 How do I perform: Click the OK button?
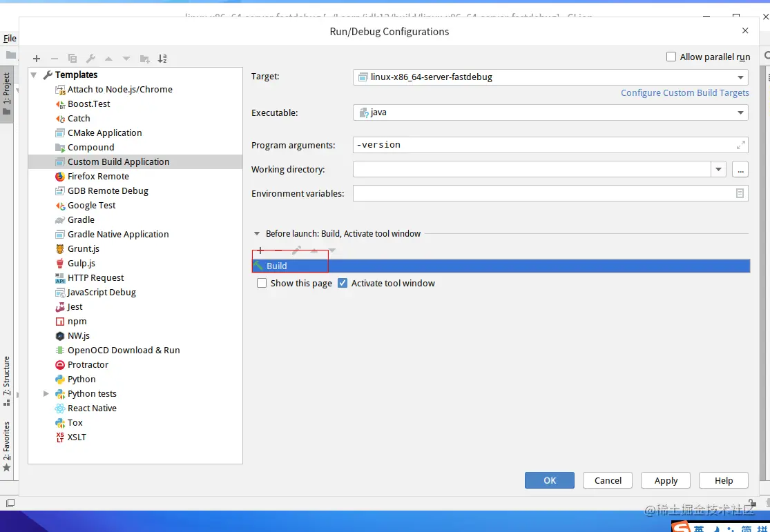pyautogui.click(x=550, y=480)
